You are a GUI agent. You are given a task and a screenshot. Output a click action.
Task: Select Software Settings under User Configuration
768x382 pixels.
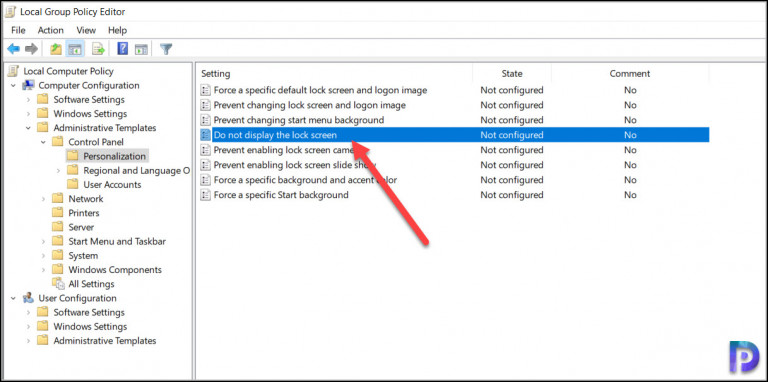pyautogui.click(x=89, y=312)
